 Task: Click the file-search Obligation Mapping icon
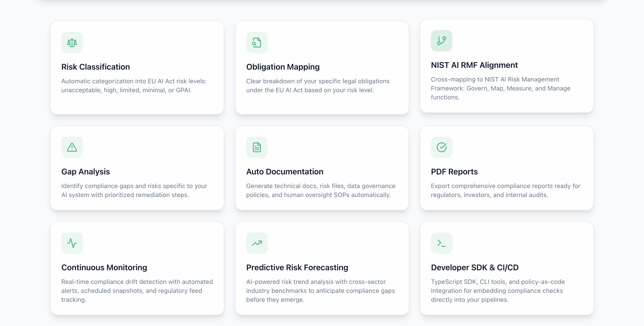(257, 43)
